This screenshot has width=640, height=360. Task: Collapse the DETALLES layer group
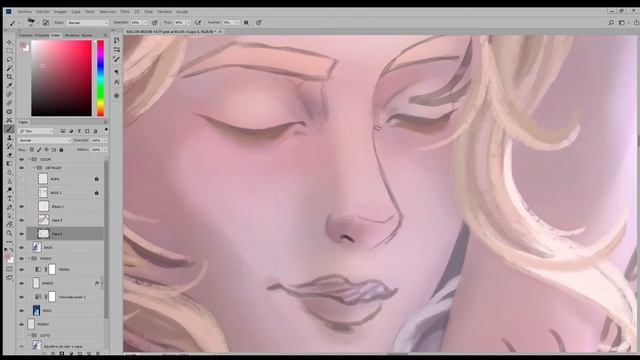[34, 168]
